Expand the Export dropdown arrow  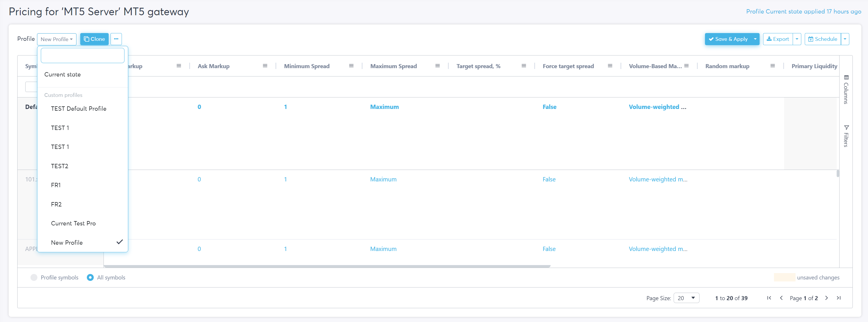797,39
